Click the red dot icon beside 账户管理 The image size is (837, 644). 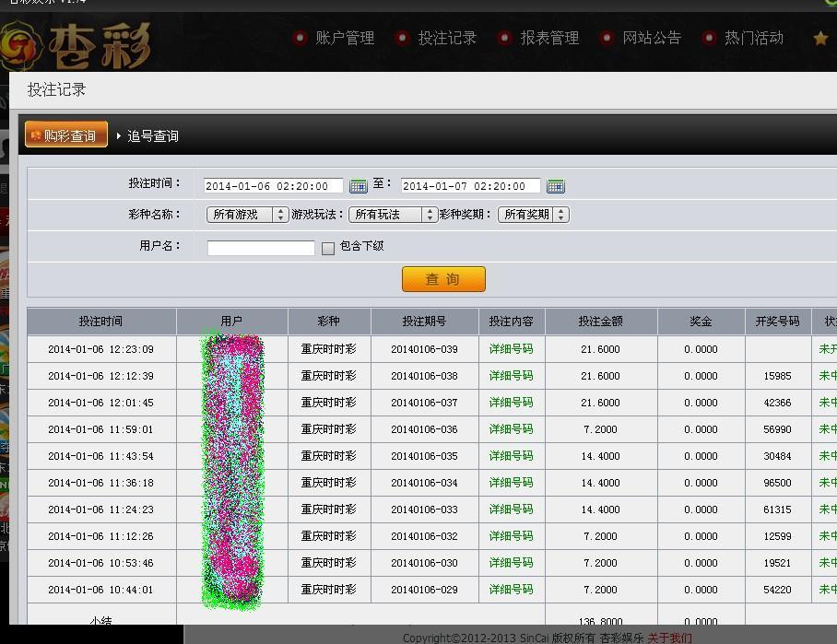click(299, 39)
